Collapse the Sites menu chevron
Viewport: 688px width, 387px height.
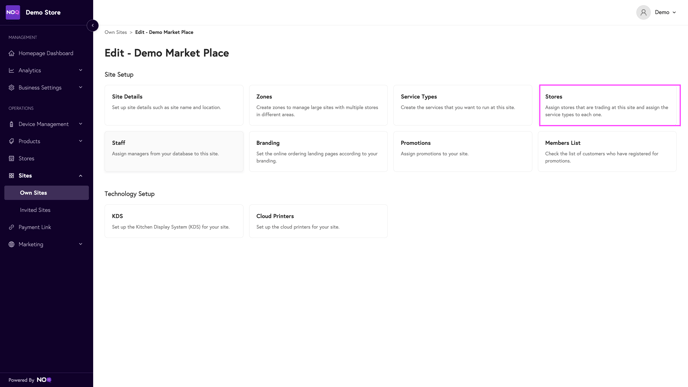pos(80,176)
